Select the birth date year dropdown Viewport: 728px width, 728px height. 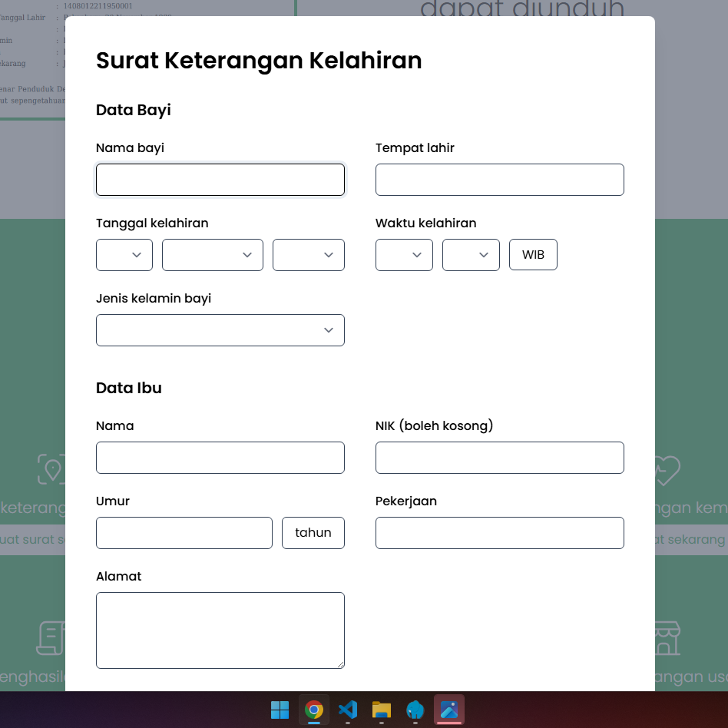[x=309, y=255]
